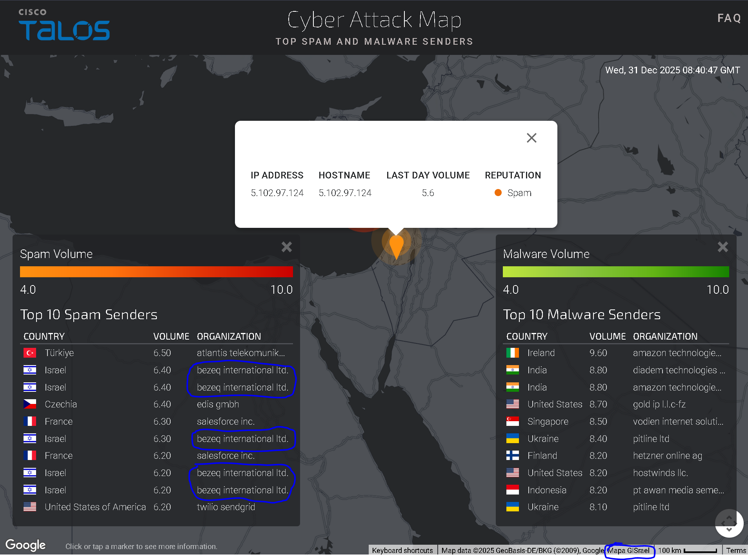This screenshot has height=560, width=748.
Task: Select the edis gmbh organization cell
Action: 218,404
